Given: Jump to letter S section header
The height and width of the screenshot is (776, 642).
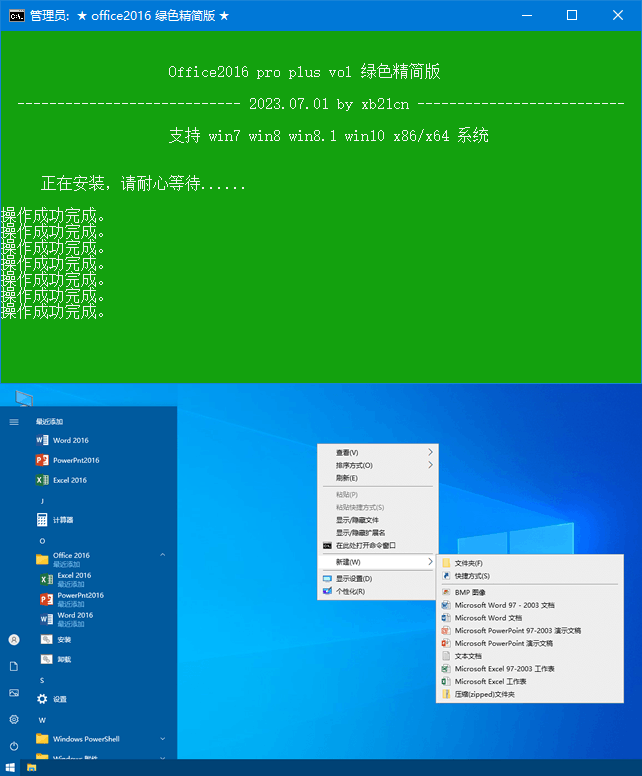Looking at the screenshot, I should 42,680.
